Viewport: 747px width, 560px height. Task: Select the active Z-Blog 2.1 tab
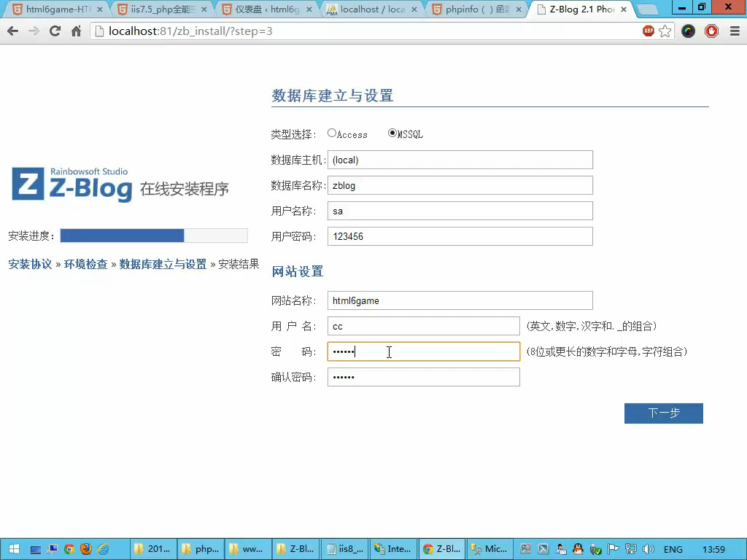(x=582, y=9)
